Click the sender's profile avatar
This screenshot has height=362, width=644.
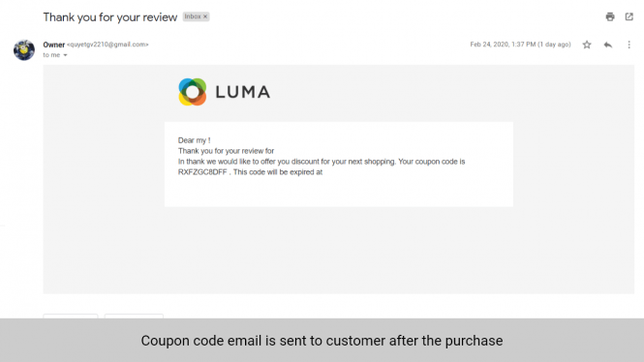pyautogui.click(x=24, y=50)
